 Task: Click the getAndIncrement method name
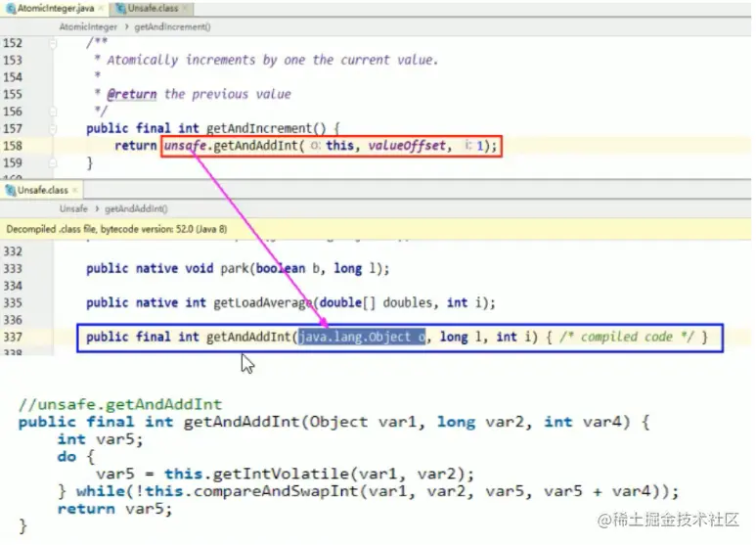(259, 128)
